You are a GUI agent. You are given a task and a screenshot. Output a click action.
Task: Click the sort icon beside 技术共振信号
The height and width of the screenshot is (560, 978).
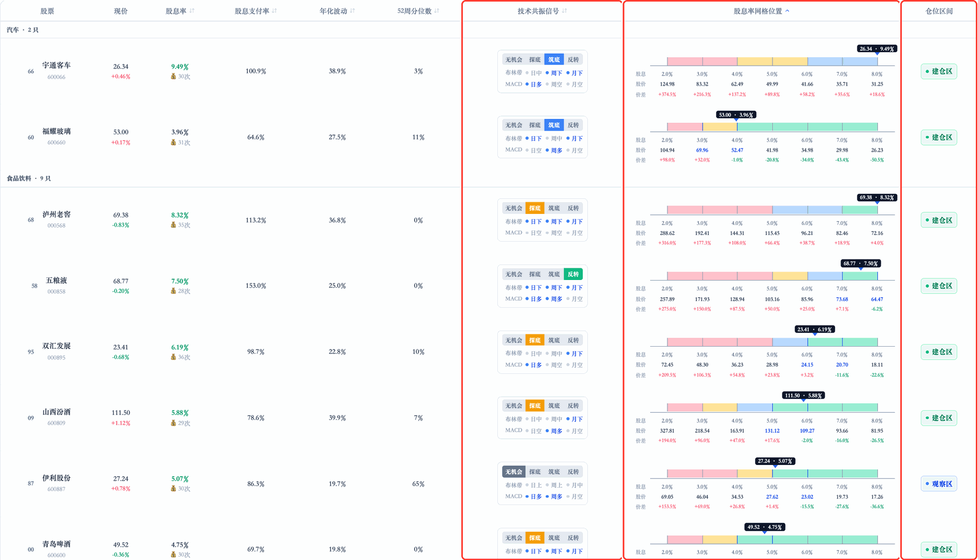tap(565, 11)
